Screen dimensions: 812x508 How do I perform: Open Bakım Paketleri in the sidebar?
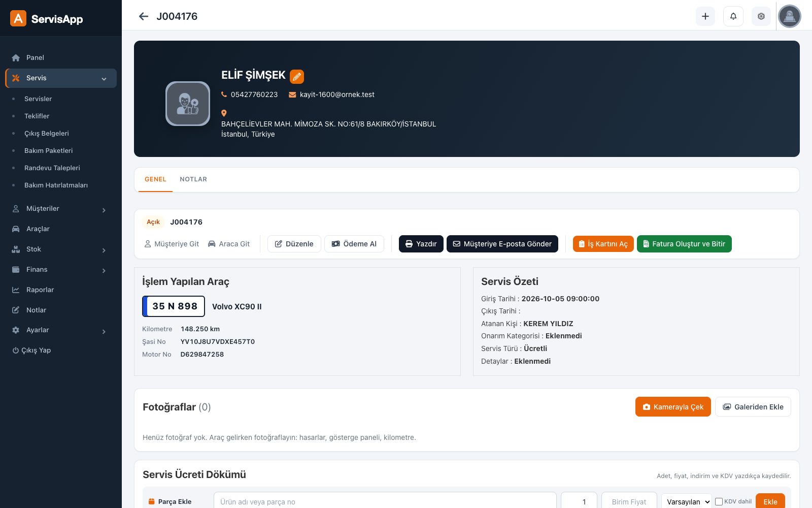(x=49, y=150)
